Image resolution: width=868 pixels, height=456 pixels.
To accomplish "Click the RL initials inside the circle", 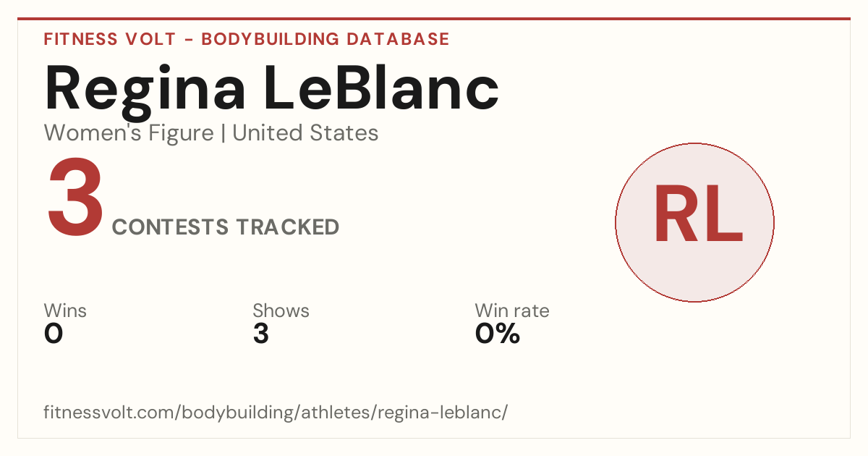I will pyautogui.click(x=698, y=215).
